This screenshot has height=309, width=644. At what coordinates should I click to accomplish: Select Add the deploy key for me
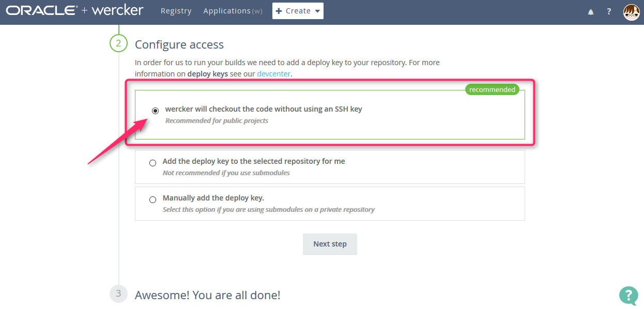tap(152, 163)
